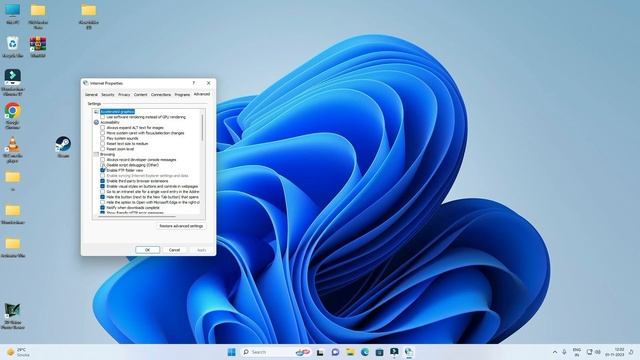Enable Use software rendering instead of GPU rendering

pos(102,117)
